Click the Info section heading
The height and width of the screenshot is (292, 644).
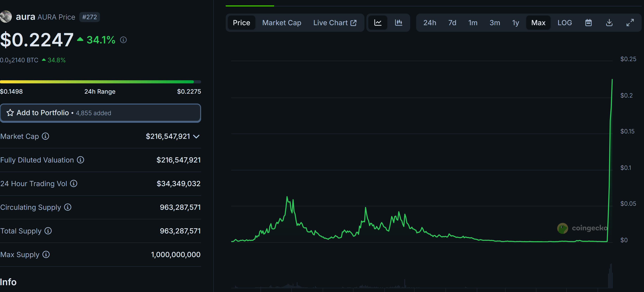pos(8,282)
